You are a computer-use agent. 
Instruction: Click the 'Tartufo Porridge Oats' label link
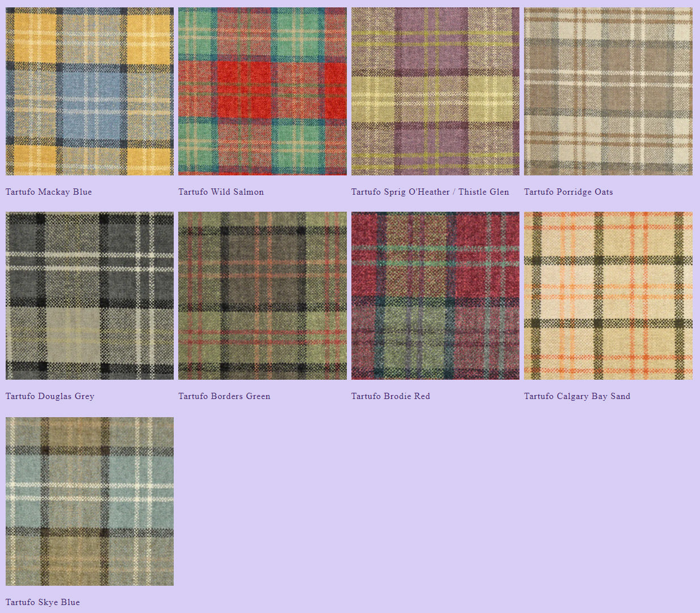(x=568, y=192)
